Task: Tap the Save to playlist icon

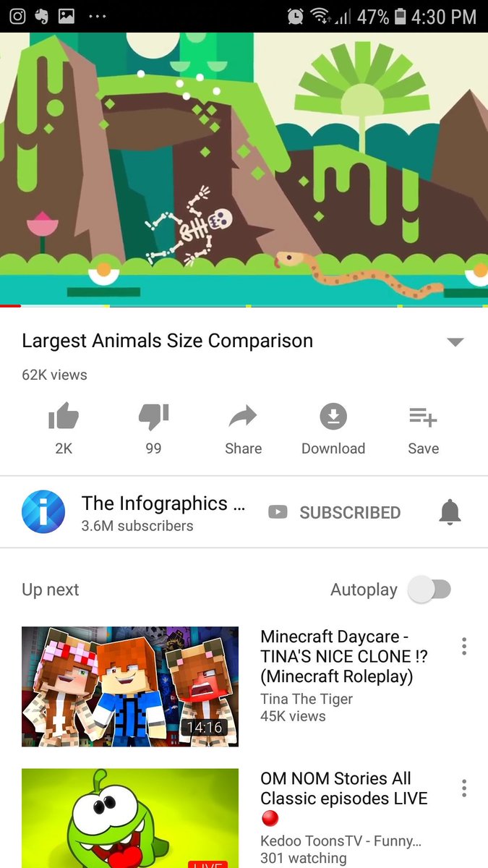Action: (x=423, y=417)
